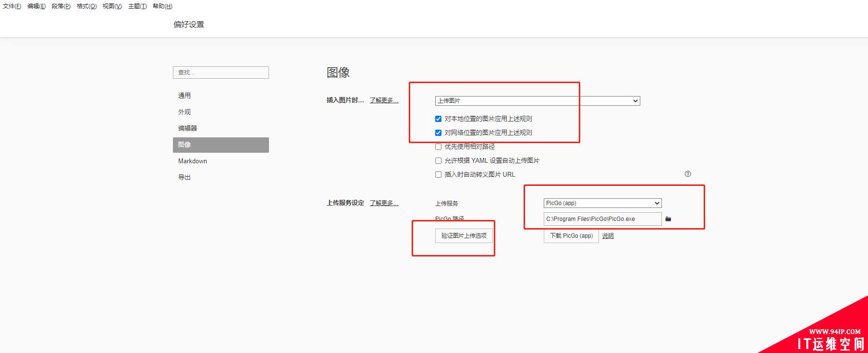Select Markdown settings category
This screenshot has height=353, width=868.
221,161
